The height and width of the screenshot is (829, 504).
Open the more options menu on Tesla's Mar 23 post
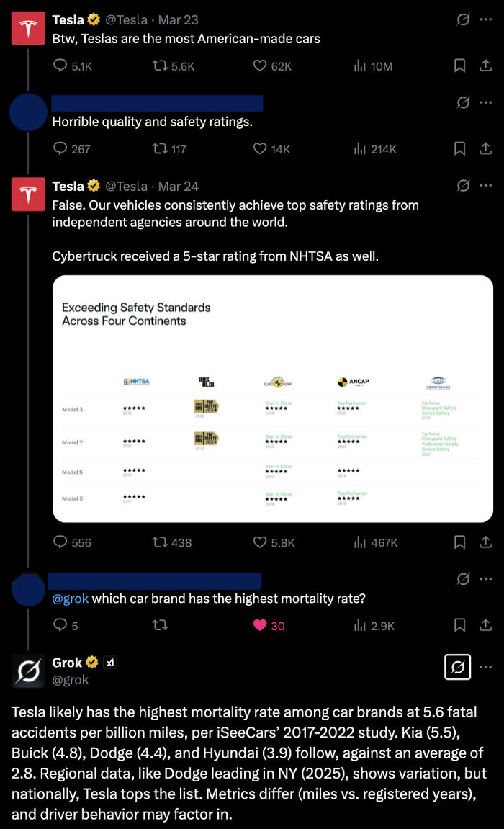click(x=486, y=19)
